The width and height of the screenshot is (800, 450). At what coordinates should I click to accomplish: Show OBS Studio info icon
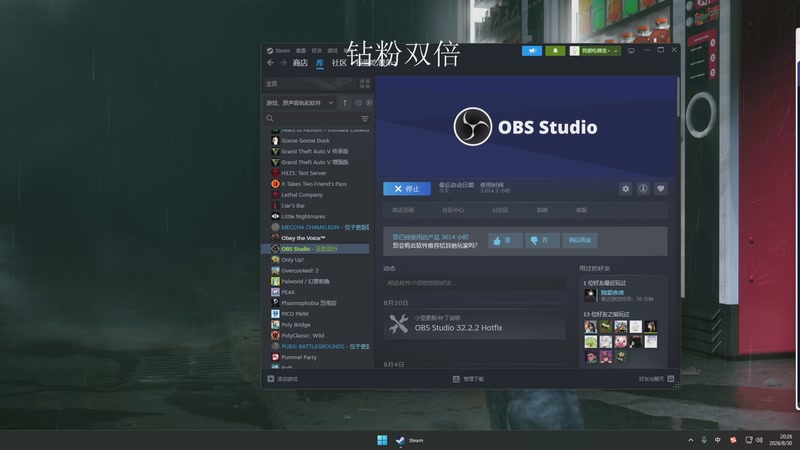pos(643,189)
